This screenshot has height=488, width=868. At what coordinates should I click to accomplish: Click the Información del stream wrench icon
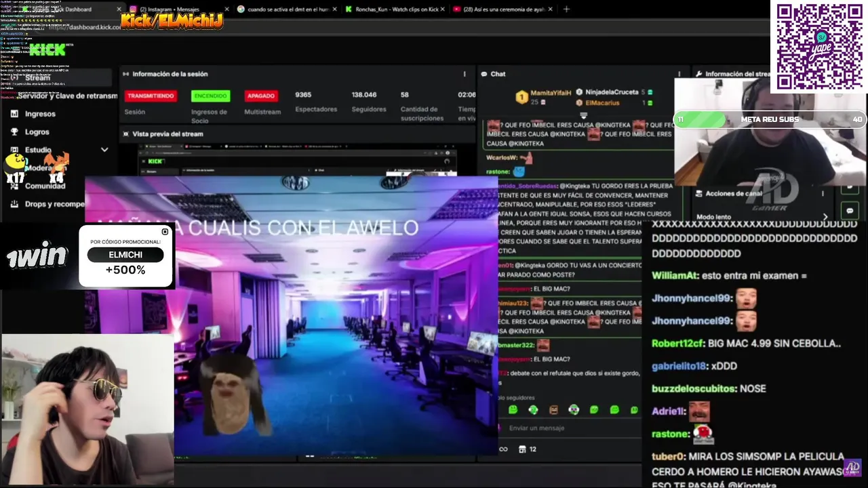click(x=698, y=74)
